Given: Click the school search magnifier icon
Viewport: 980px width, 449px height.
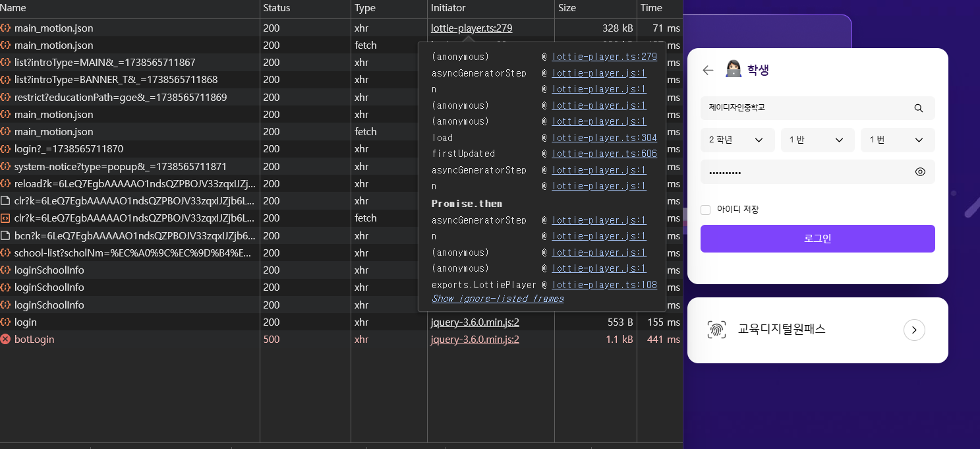Looking at the screenshot, I should pyautogui.click(x=919, y=108).
